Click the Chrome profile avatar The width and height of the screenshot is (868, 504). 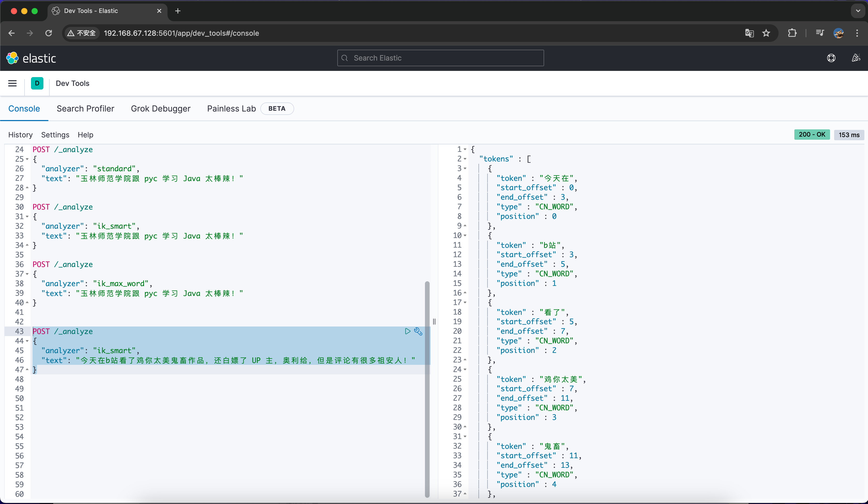pos(838,33)
